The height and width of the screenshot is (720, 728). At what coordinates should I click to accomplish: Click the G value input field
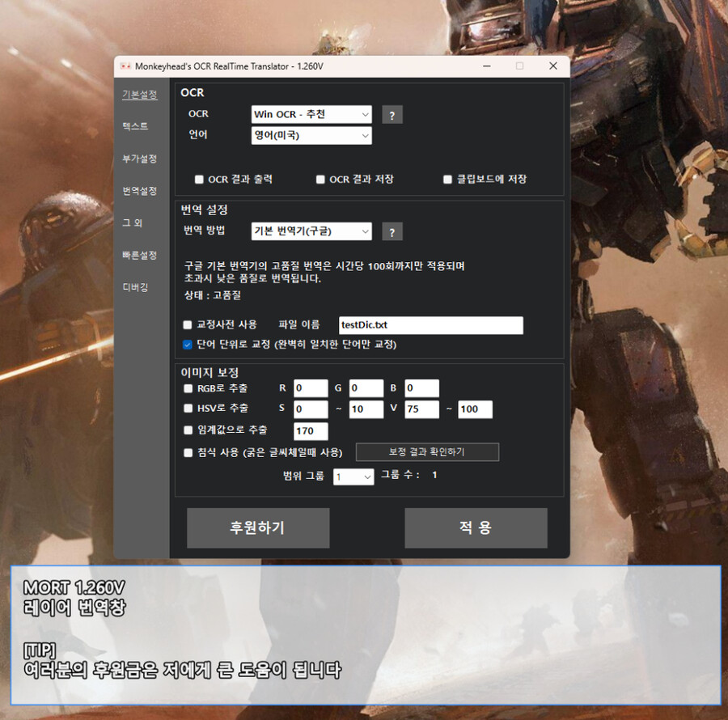366,388
